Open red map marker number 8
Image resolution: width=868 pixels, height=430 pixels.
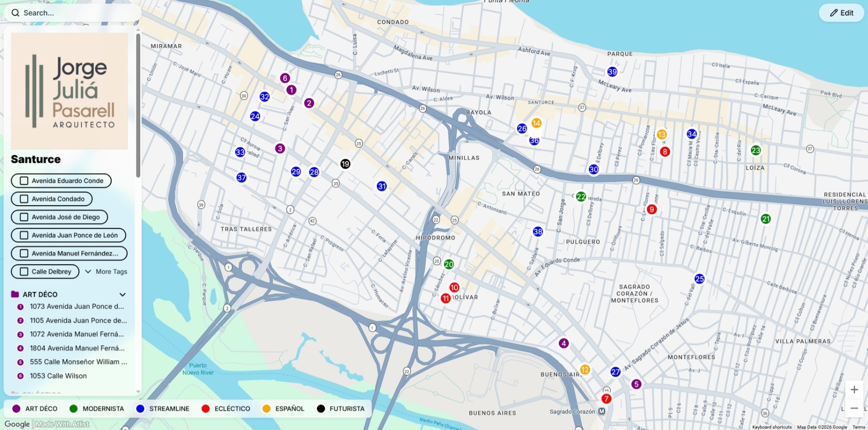click(665, 152)
